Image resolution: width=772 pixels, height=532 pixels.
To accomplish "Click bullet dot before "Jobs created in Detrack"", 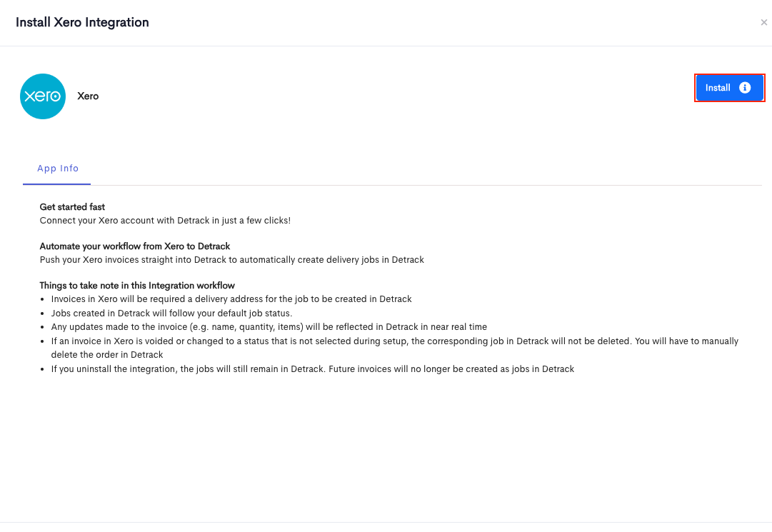I will (44, 313).
